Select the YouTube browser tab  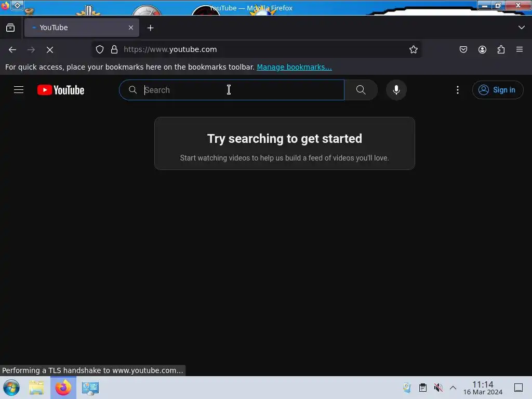[x=82, y=28]
